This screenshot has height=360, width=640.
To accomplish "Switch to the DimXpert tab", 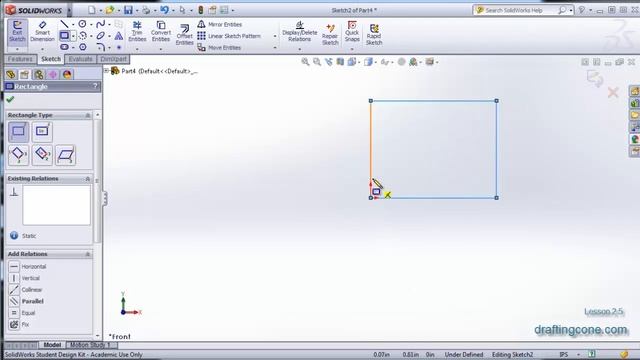I will (x=113, y=59).
